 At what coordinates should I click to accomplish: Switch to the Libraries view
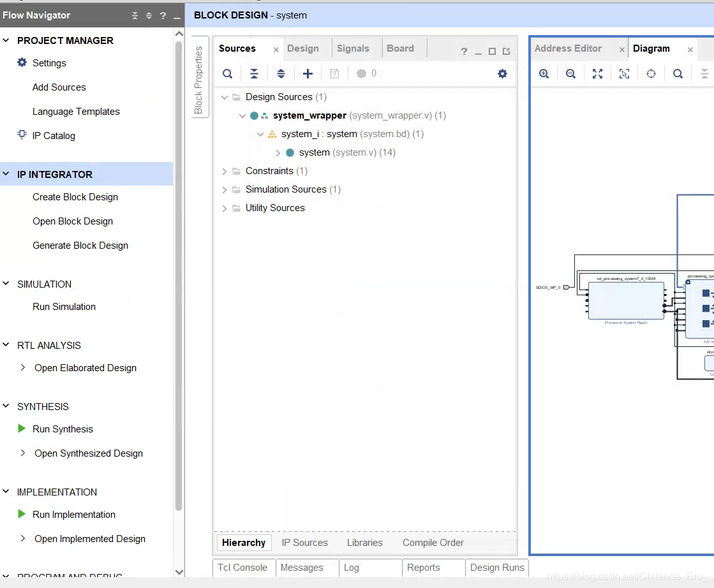pos(365,543)
